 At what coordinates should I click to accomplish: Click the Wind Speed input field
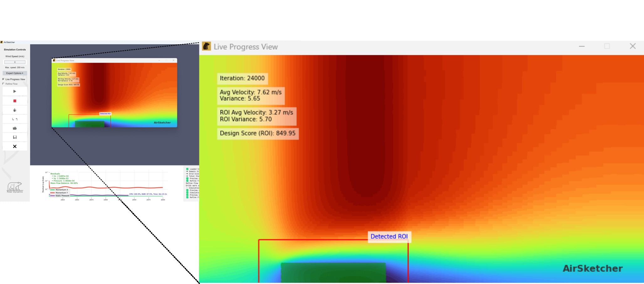15,62
